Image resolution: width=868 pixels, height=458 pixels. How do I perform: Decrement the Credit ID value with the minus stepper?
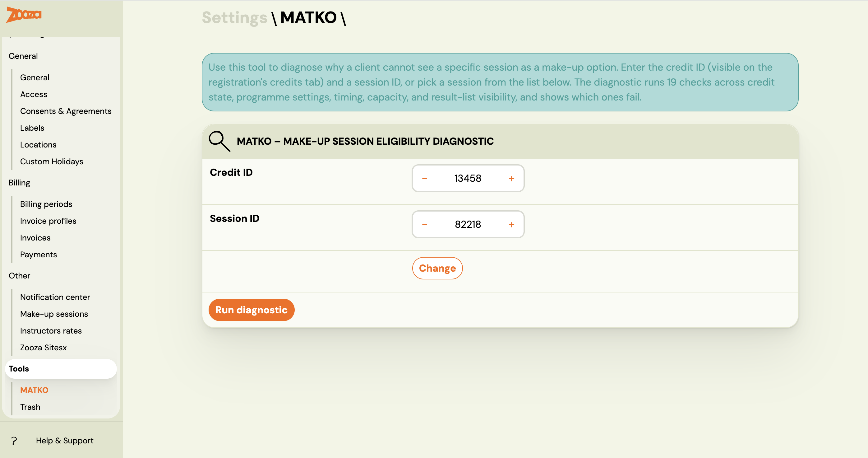pos(425,178)
